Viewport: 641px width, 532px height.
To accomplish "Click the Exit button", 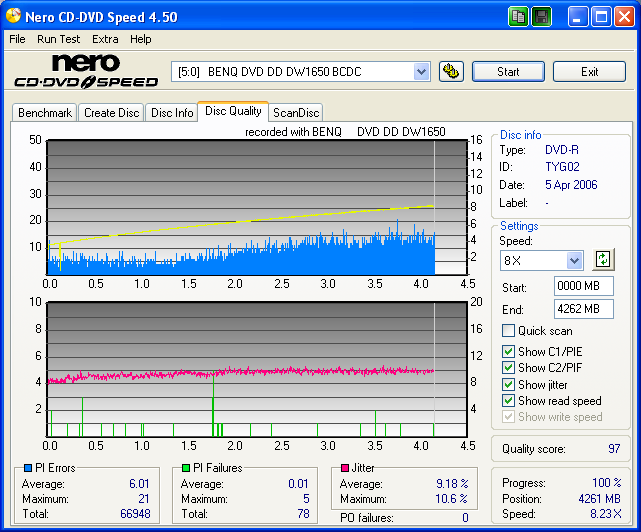I will tap(589, 72).
